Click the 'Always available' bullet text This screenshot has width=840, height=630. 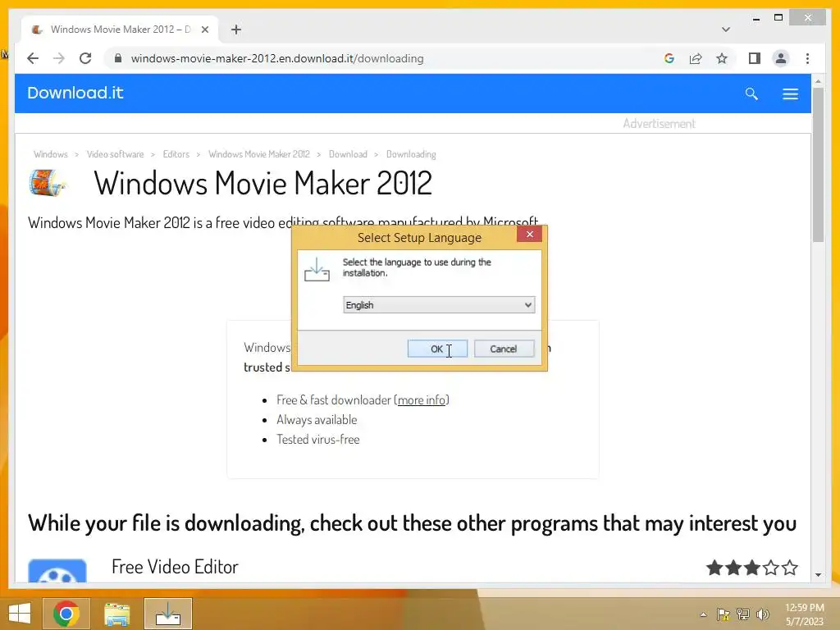click(317, 420)
